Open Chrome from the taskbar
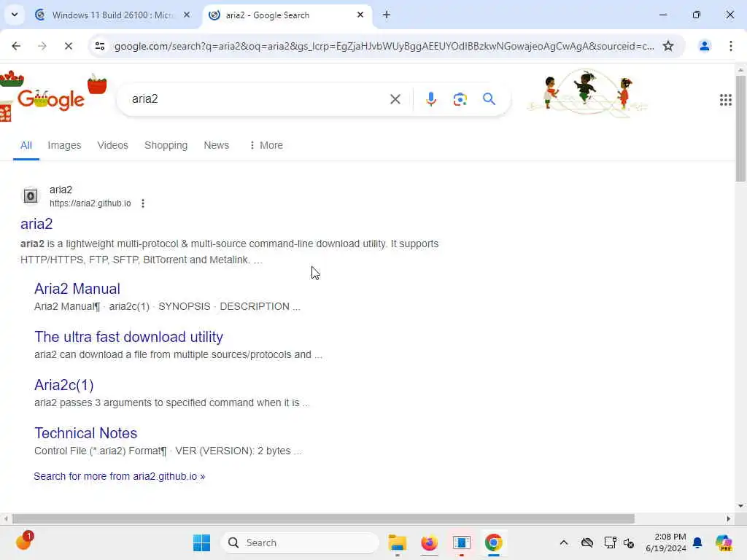Image resolution: width=747 pixels, height=560 pixels. pos(494,542)
